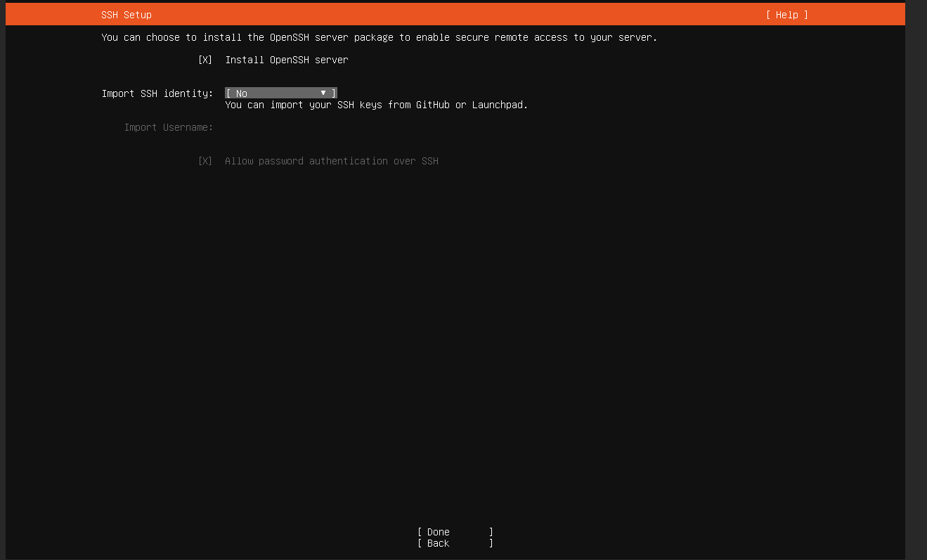Image resolution: width=927 pixels, height=560 pixels.
Task: Click the GitHub or Launchpad hint text
Action: pos(376,105)
